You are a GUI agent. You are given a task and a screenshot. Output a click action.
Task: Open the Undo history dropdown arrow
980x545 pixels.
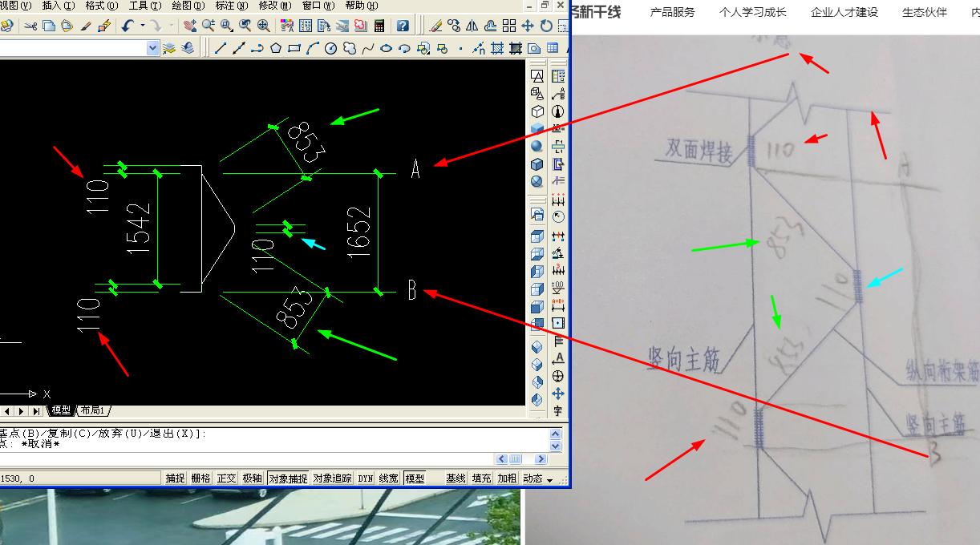tap(143, 26)
